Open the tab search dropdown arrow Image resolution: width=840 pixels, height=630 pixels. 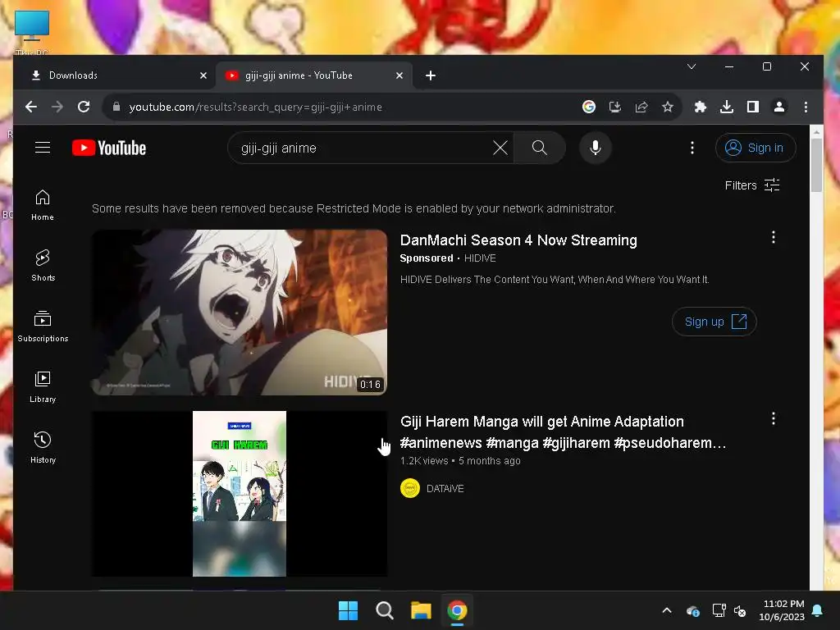(x=692, y=66)
